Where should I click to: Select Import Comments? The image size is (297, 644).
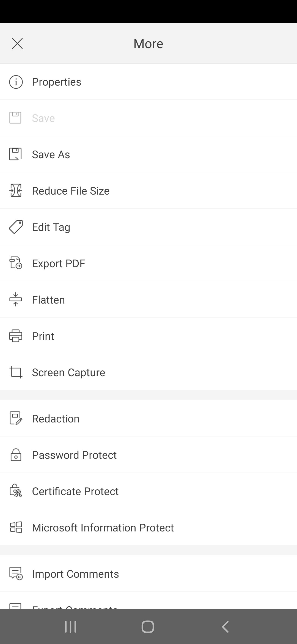coord(148,574)
